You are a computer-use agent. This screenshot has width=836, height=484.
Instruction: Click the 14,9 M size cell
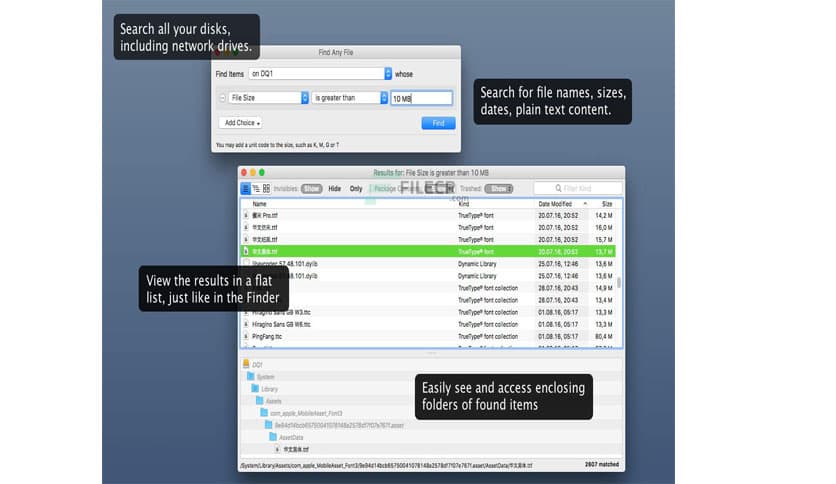click(604, 288)
